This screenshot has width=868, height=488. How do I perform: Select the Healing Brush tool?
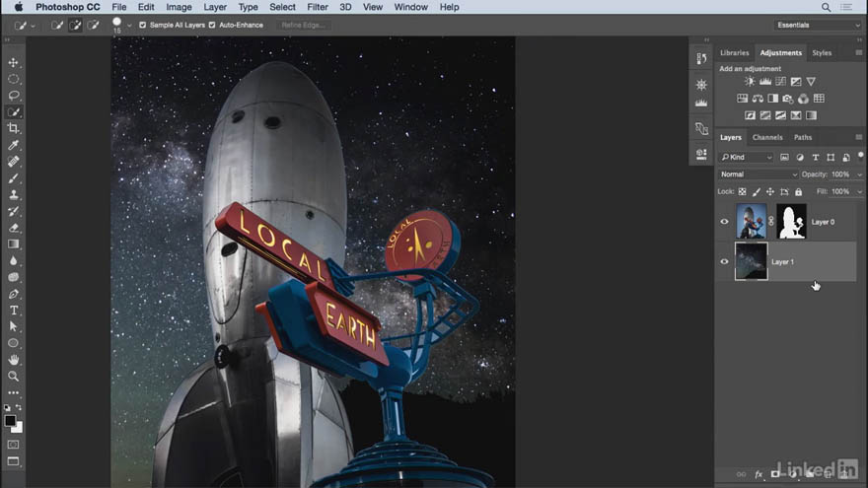(x=13, y=162)
